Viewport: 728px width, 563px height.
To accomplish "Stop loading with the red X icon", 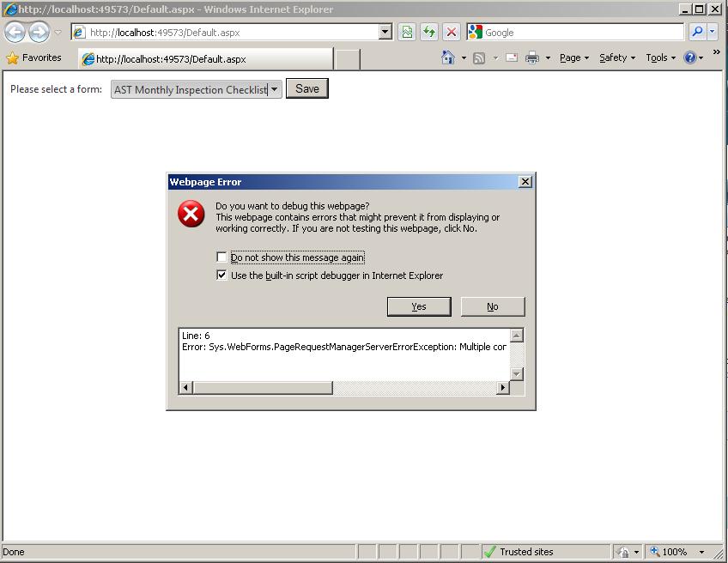I will [451, 32].
